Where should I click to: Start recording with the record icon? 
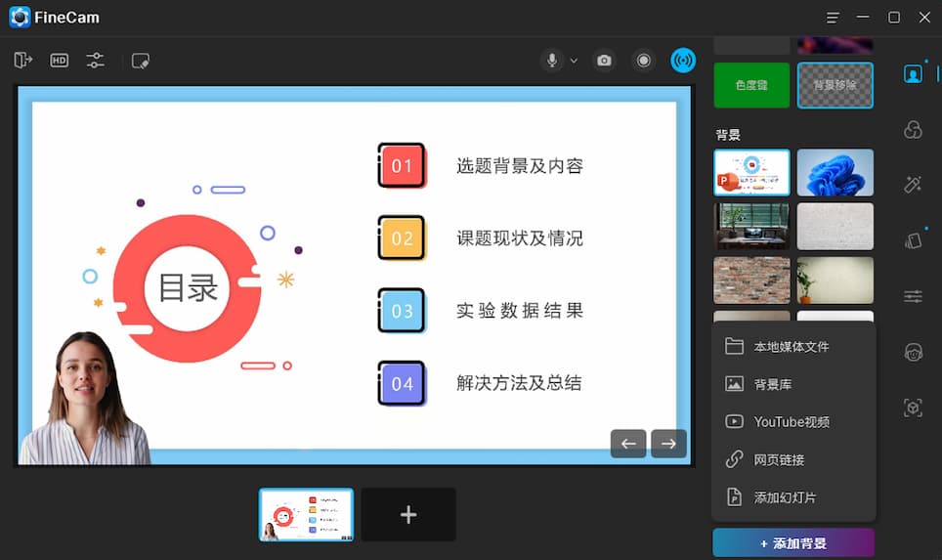pyautogui.click(x=643, y=61)
